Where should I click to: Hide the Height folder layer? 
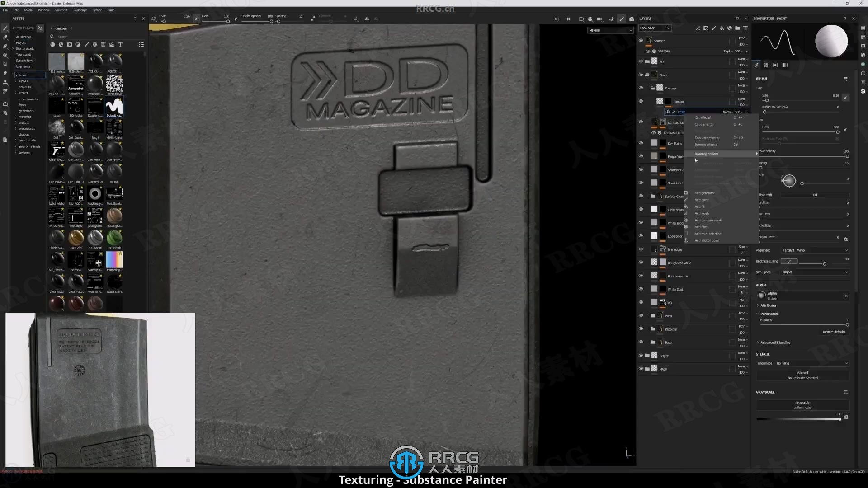(641, 355)
